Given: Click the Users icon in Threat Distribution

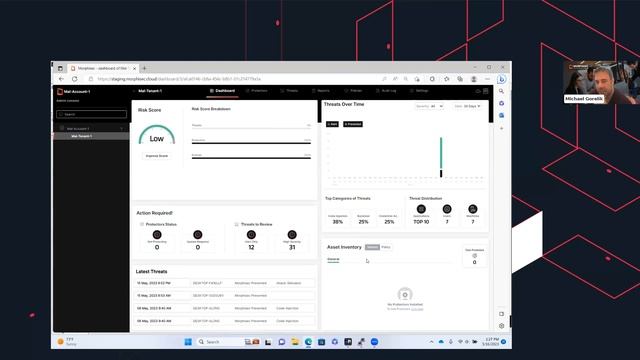Looking at the screenshot, I should [447, 209].
